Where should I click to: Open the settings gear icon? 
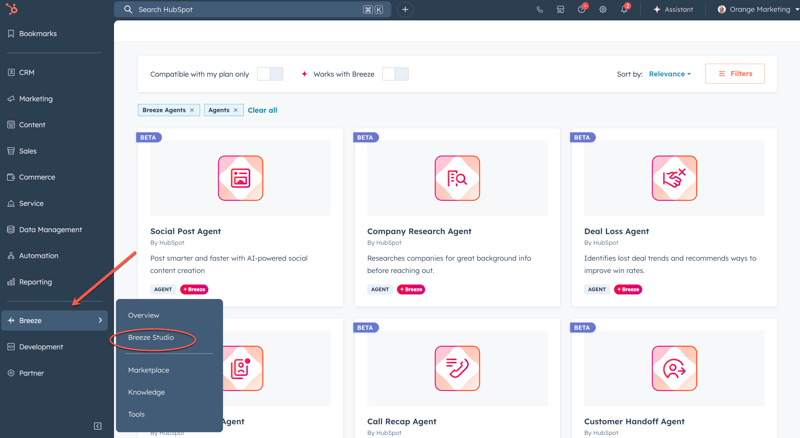coord(603,9)
